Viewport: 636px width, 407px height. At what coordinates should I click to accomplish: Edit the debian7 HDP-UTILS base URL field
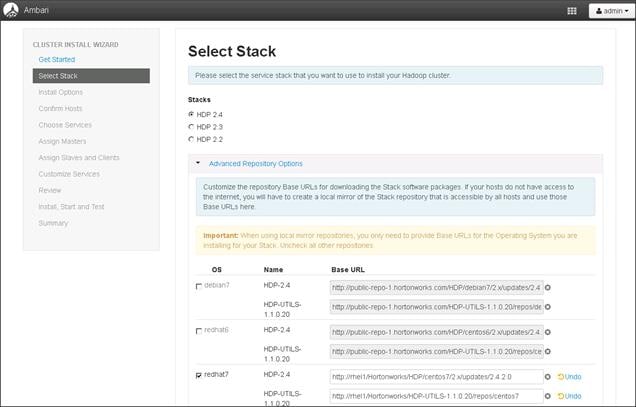(x=436, y=307)
